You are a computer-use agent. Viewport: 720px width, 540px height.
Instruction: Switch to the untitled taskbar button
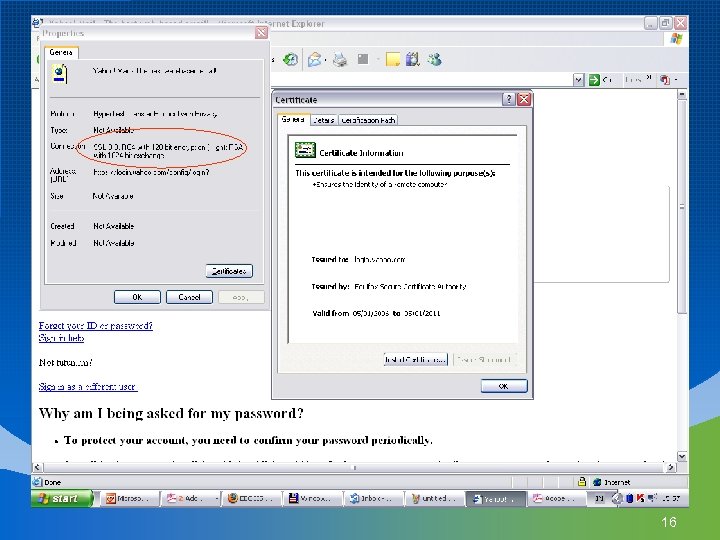coord(435,499)
